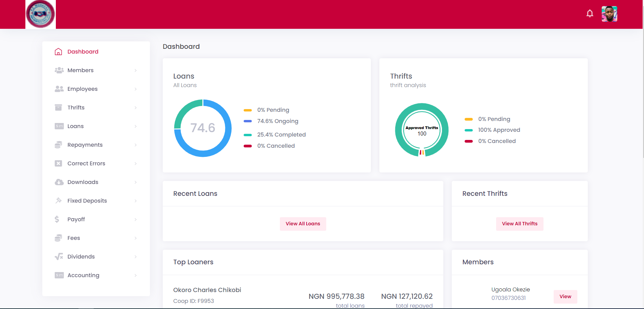Click the Downloads cloud icon
Screen dimensions: 644x309
[x=59, y=182]
